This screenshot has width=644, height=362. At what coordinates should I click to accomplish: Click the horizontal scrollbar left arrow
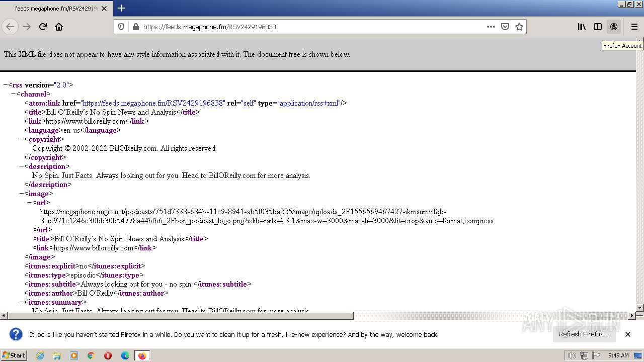tap(4, 316)
